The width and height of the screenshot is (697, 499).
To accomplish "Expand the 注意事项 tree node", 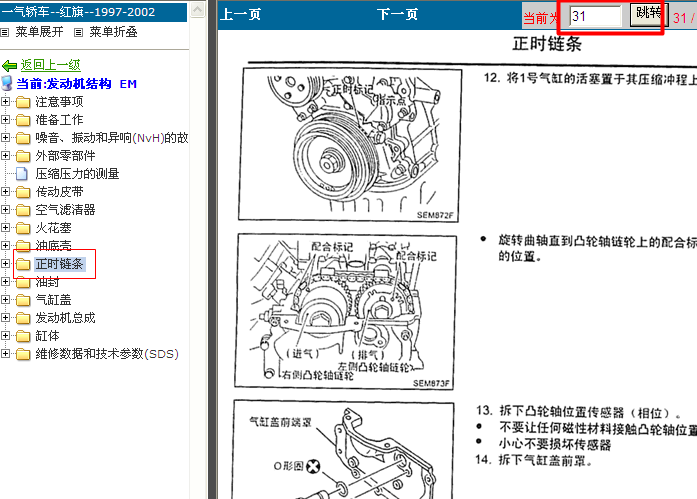I will 5,102.
